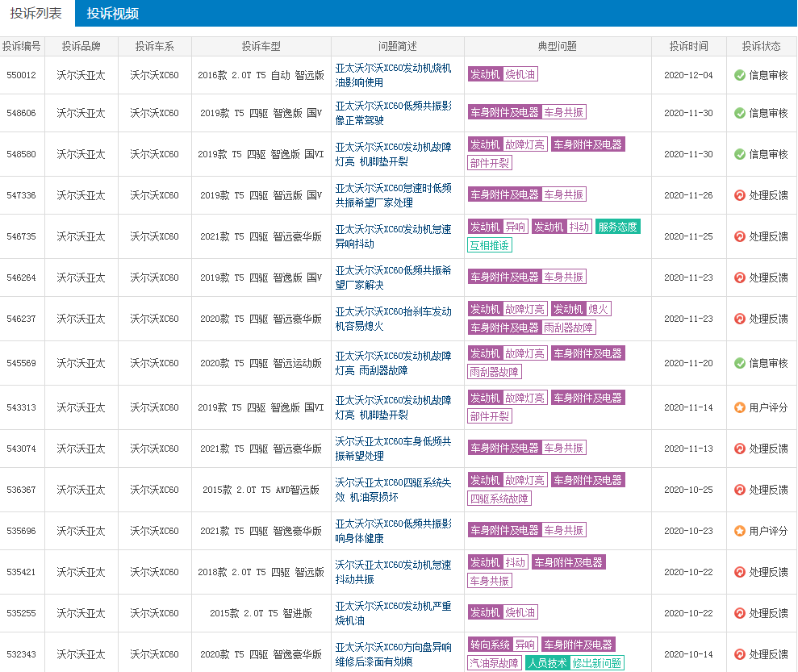Select complaint number 546237
798x672 pixels.
(21, 319)
